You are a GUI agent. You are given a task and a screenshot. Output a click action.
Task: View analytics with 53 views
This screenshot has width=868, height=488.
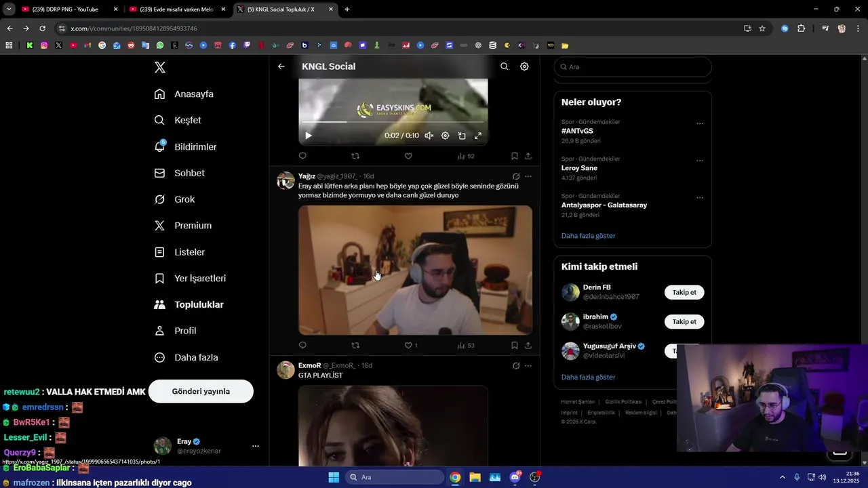tap(466, 345)
